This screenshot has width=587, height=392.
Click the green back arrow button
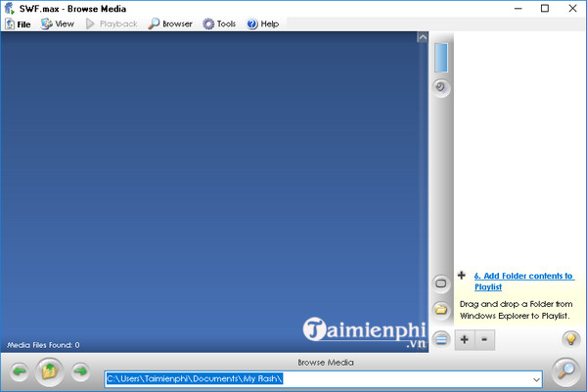[20, 371]
